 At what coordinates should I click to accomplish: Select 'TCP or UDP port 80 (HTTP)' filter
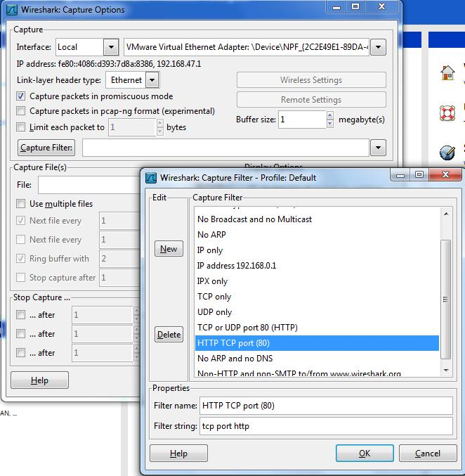317,328
